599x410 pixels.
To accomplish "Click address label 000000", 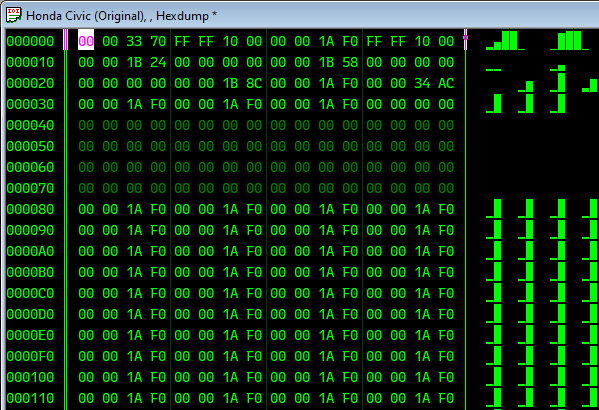I will tap(30, 41).
